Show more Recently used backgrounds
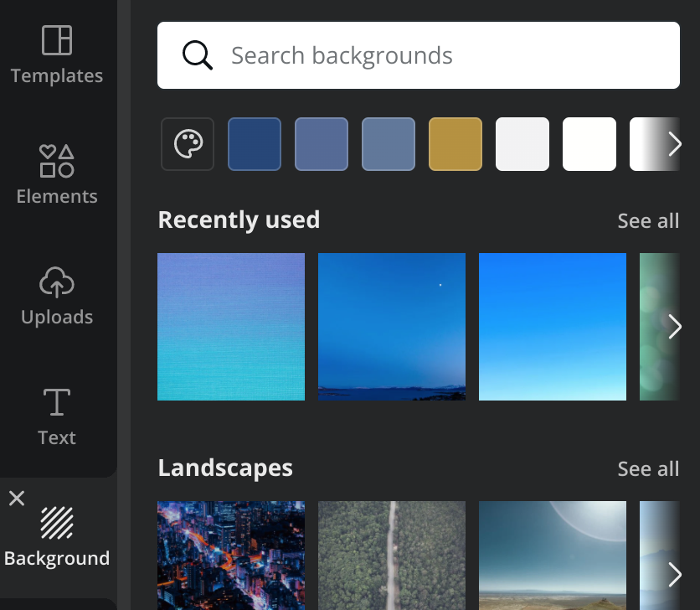Viewport: 700px width, 610px height. [x=675, y=327]
